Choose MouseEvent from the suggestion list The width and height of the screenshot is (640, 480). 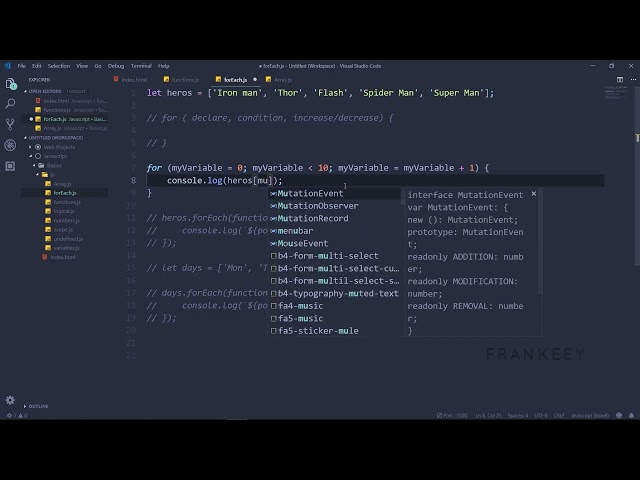pyautogui.click(x=334, y=243)
